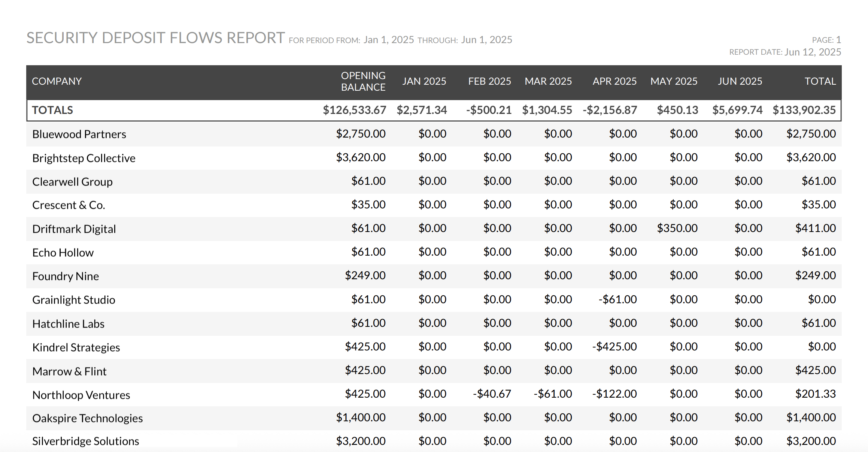Click the MAY 2025 column header
Screen dimensions: 868x452
674,81
